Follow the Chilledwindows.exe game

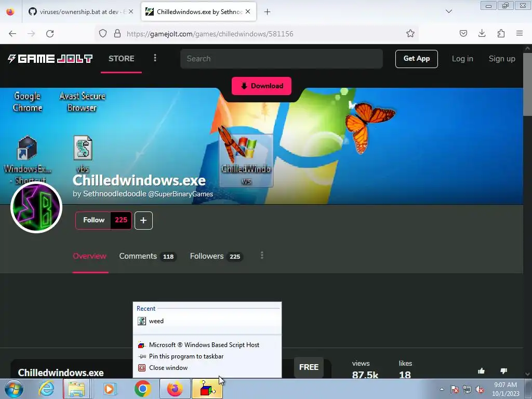[94, 220]
